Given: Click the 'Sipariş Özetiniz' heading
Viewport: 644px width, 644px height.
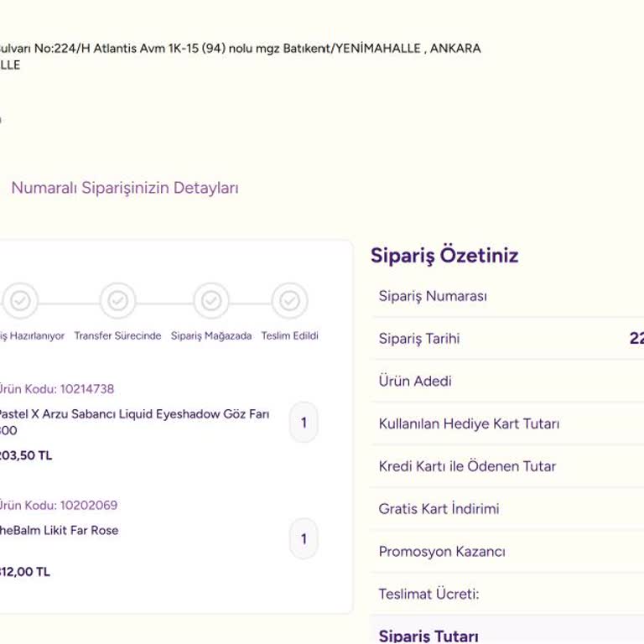Looking at the screenshot, I should click(x=444, y=256).
